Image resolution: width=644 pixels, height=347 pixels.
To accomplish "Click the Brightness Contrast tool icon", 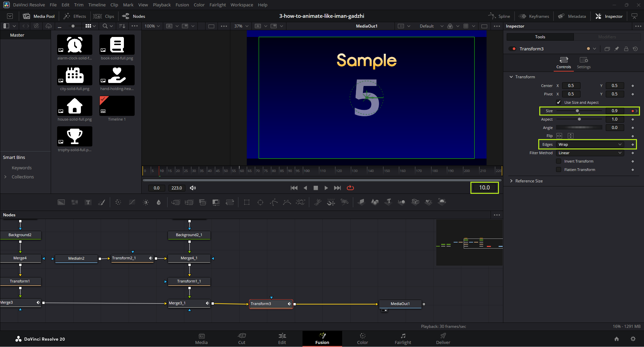I will [146, 202].
